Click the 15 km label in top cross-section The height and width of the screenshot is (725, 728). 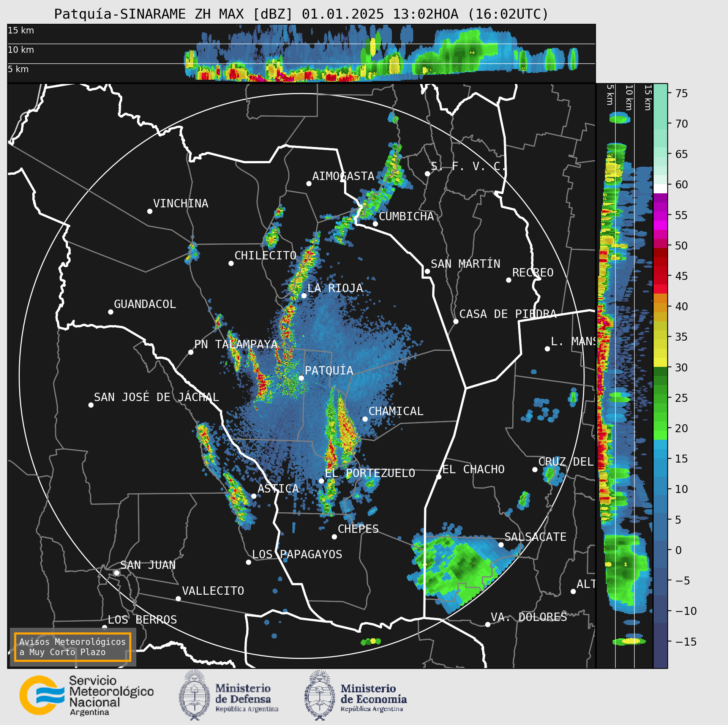coord(21,30)
